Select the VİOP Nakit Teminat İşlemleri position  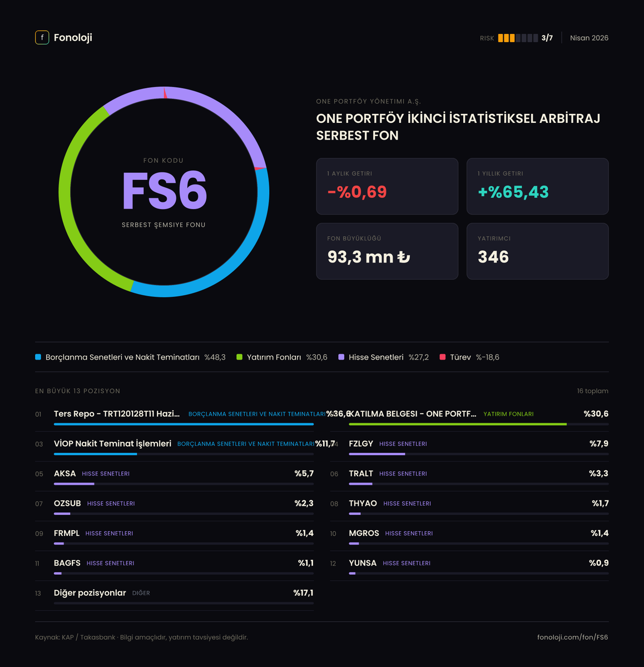point(174,447)
